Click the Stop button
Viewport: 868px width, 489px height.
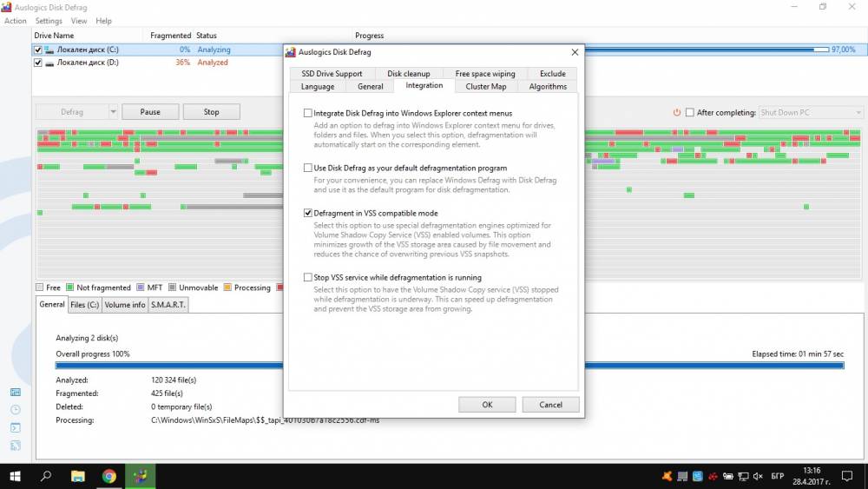pyautogui.click(x=212, y=112)
